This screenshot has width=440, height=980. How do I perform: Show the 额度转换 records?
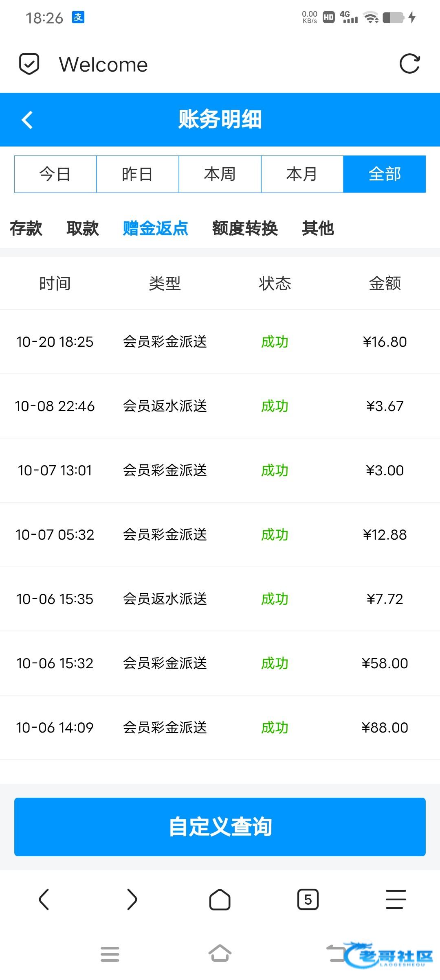pyautogui.click(x=245, y=228)
